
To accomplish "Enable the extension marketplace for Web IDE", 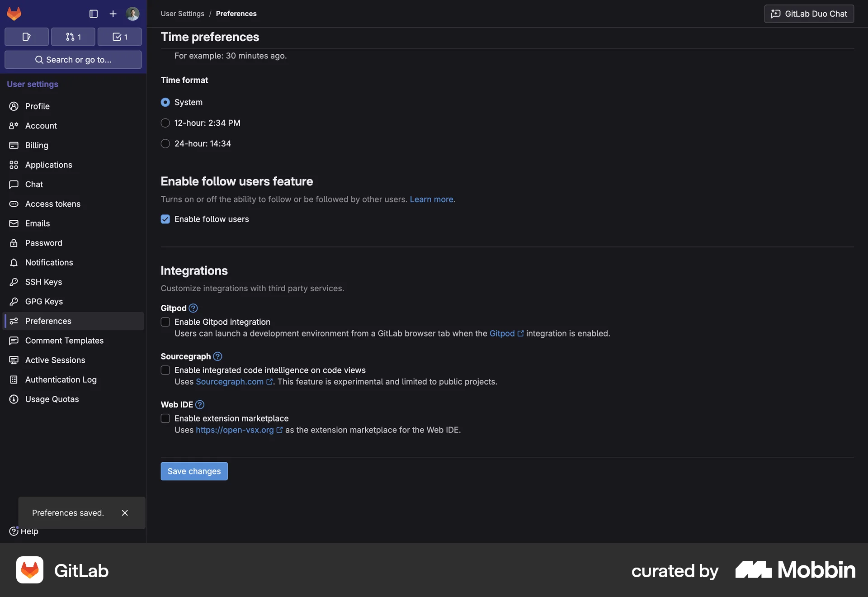I will [x=165, y=418].
